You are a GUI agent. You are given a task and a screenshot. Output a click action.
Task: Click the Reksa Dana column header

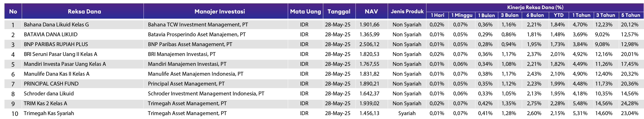pyautogui.click(x=84, y=11)
